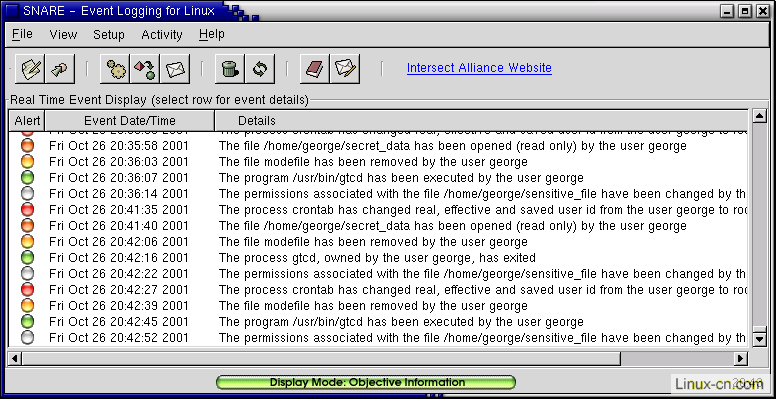Click the Alert column header
The height and width of the screenshot is (399, 776).
pos(27,120)
